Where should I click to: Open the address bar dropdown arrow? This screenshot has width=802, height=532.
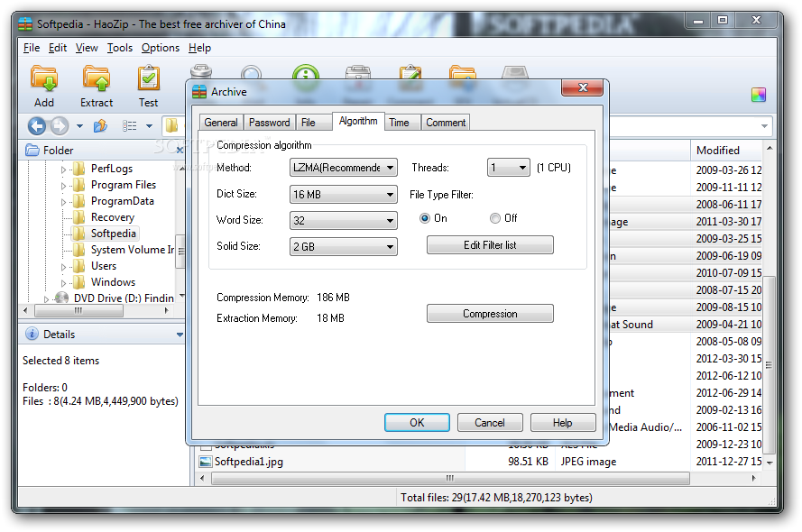click(x=764, y=125)
